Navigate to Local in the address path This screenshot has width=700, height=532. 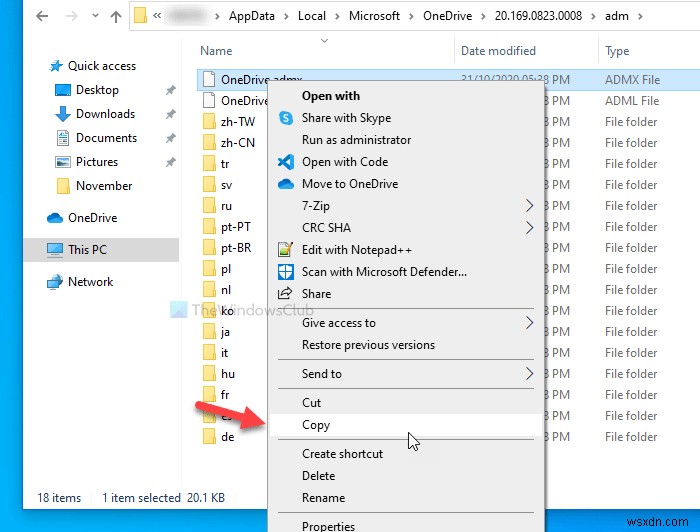click(312, 16)
